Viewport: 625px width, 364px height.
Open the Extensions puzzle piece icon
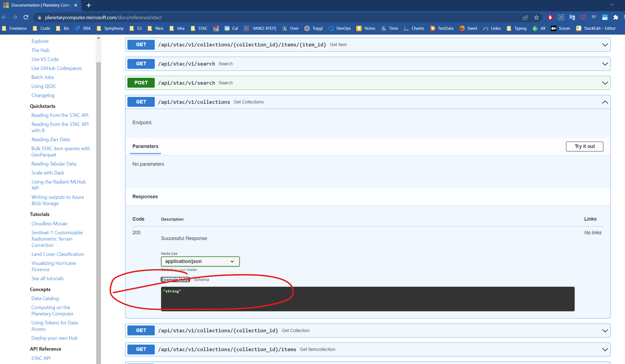[x=616, y=17]
